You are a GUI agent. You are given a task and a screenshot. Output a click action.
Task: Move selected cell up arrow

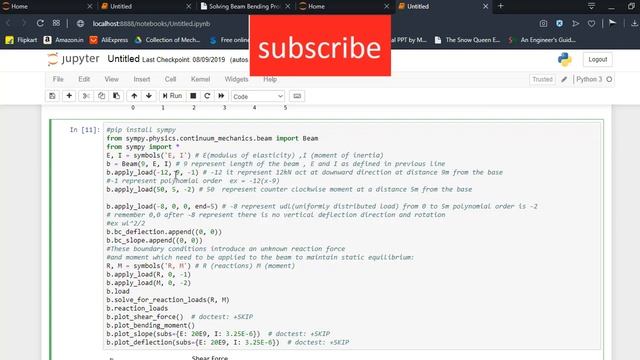click(134, 96)
